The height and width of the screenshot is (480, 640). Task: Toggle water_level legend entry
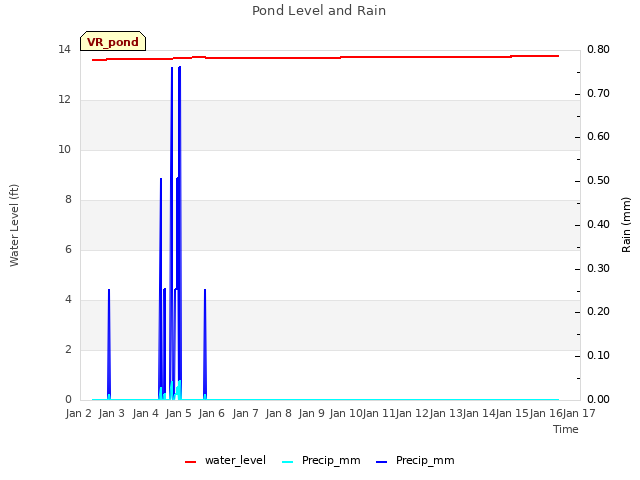click(x=225, y=460)
